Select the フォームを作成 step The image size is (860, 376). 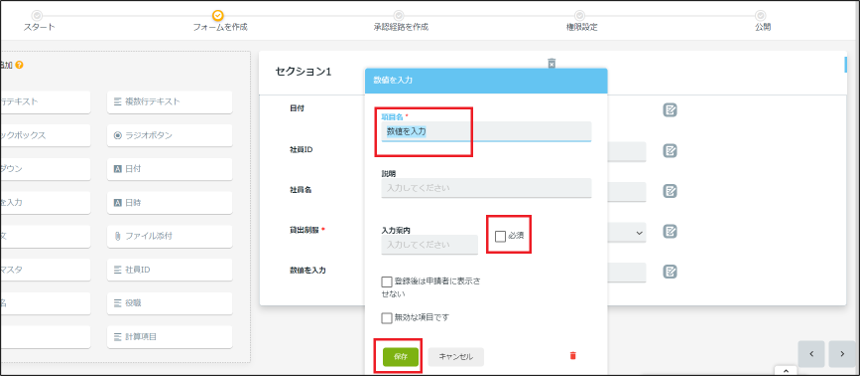pyautogui.click(x=219, y=21)
